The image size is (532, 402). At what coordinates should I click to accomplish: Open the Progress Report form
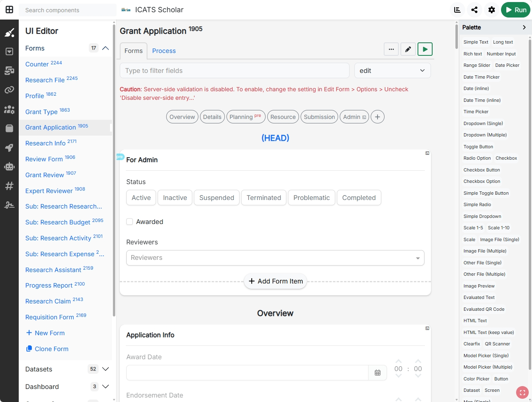[x=55, y=285]
